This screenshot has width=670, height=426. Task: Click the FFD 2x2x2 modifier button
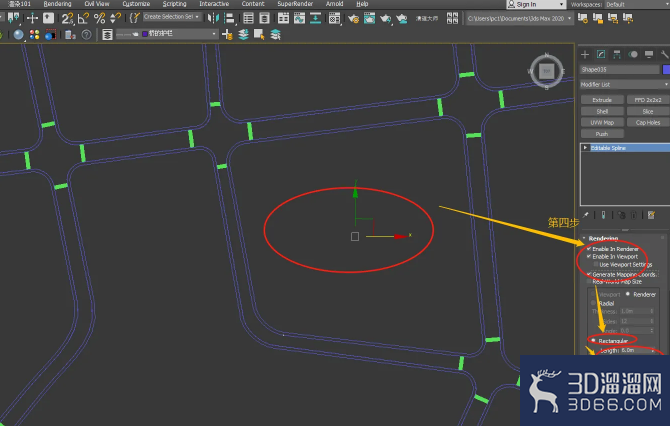(x=648, y=100)
